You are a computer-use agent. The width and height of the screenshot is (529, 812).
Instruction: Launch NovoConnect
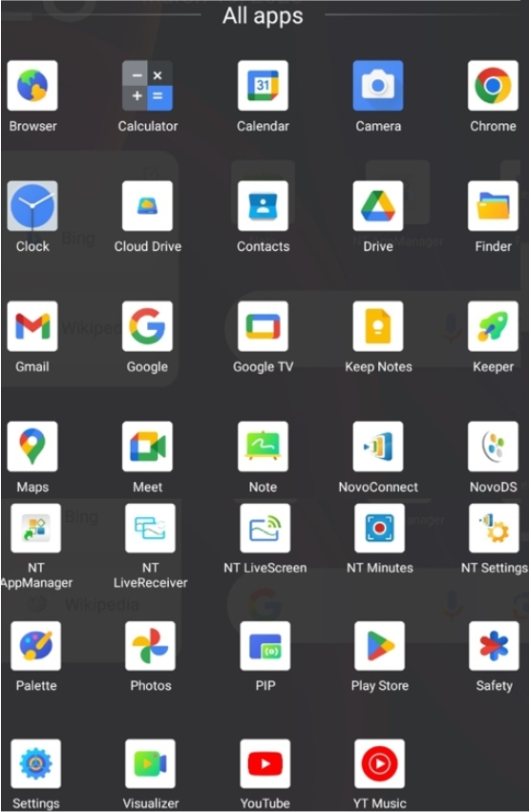[378, 447]
